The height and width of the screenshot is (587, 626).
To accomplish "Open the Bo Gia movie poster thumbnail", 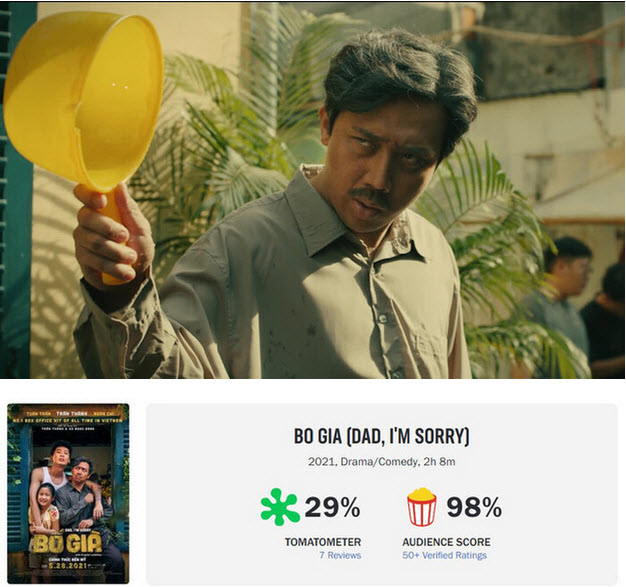I will 68,494.
